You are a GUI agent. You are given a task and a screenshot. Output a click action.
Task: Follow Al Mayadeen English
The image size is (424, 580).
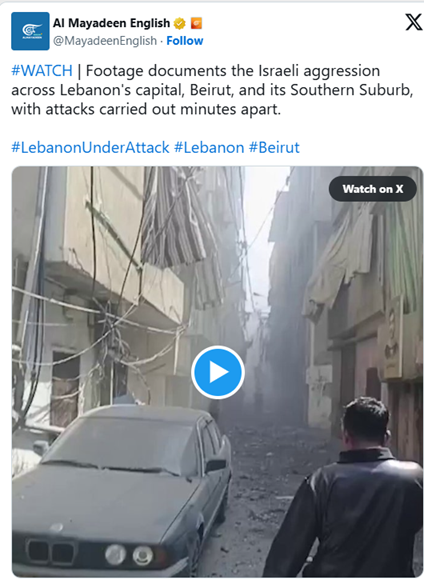[185, 41]
